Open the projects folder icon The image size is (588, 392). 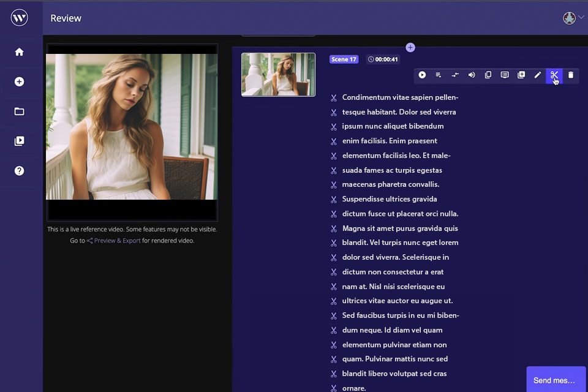(19, 111)
